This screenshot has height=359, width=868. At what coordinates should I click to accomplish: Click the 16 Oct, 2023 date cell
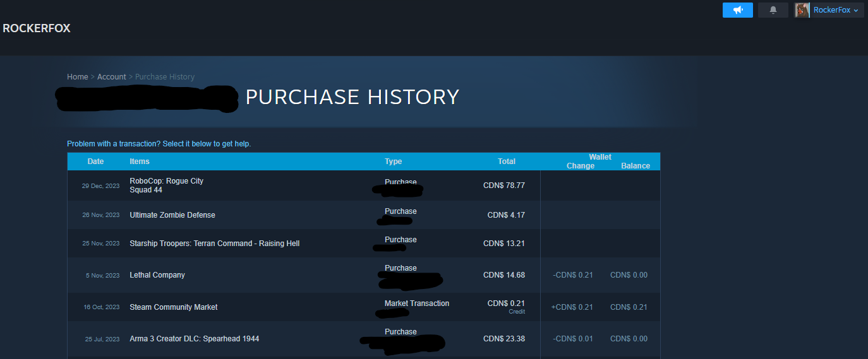[101, 307]
